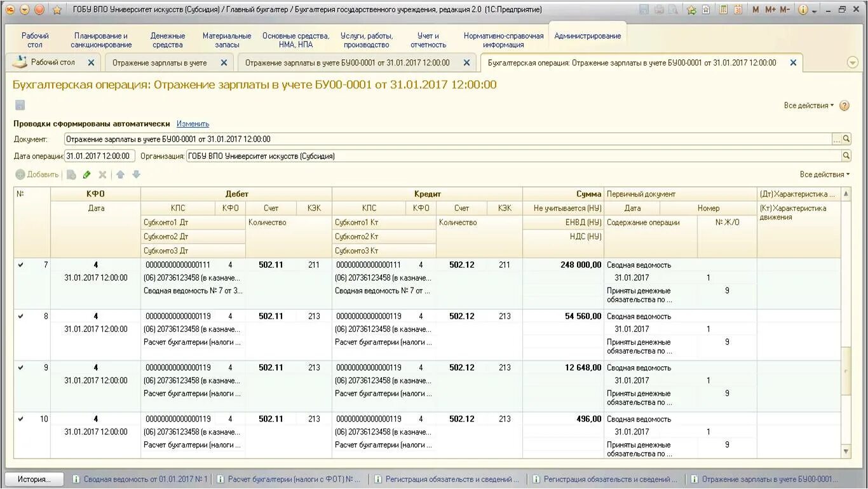Click the form save diskette icon

tap(20, 106)
